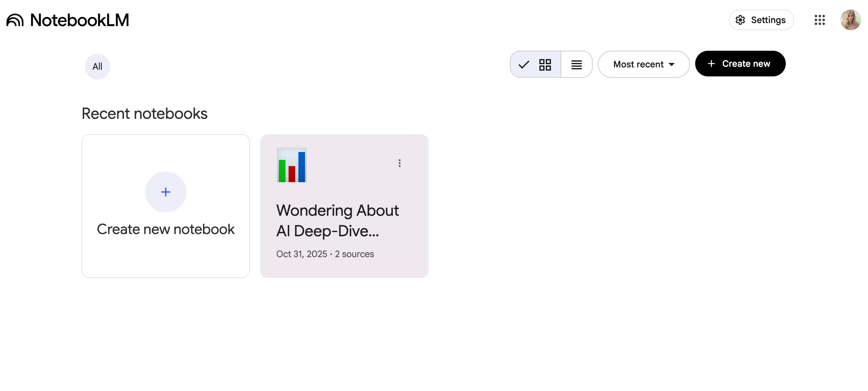The height and width of the screenshot is (391, 868).
Task: Click the Oct 31, 2025 sources line
Action: point(325,254)
